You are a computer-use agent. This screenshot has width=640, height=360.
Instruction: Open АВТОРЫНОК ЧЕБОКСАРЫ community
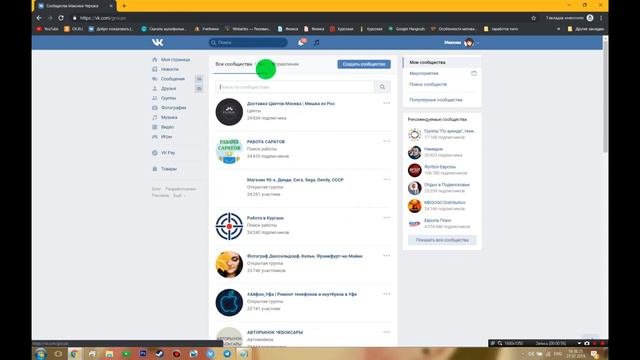click(275, 332)
